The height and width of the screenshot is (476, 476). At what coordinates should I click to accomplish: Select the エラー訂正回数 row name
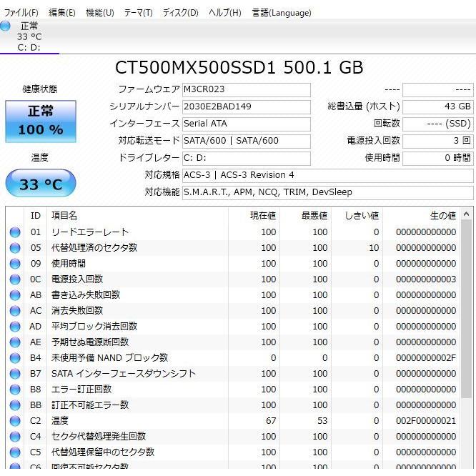coord(81,390)
